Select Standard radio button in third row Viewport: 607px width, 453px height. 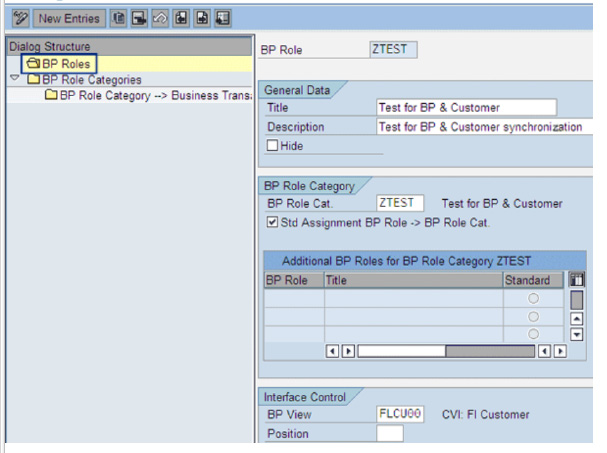[533, 334]
